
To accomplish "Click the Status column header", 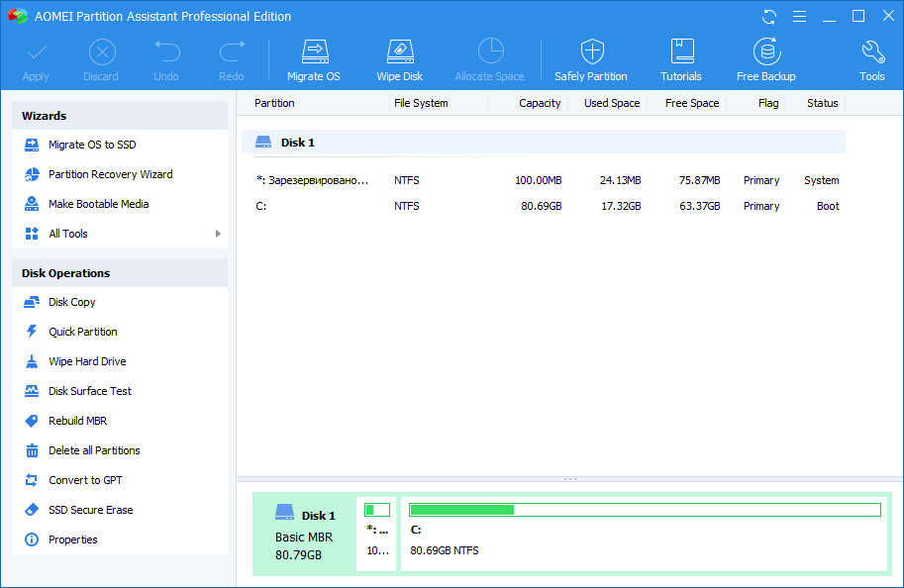I will pyautogui.click(x=822, y=103).
